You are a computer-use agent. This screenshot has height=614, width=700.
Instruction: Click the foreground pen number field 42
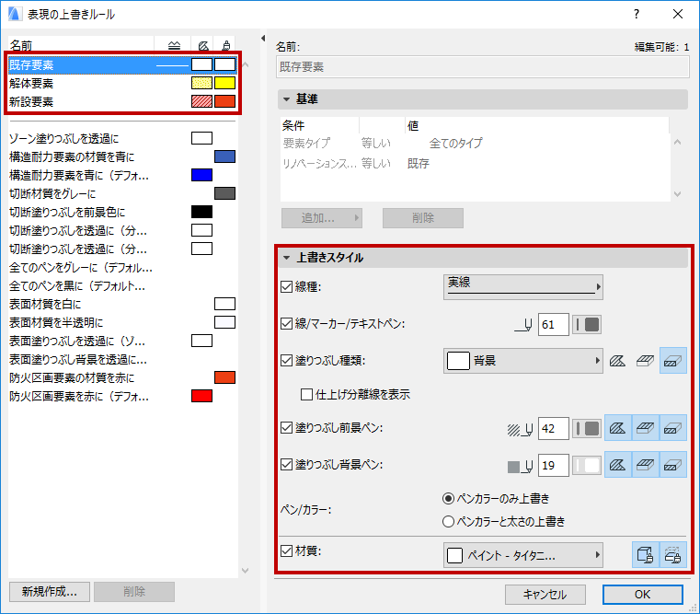pos(554,429)
